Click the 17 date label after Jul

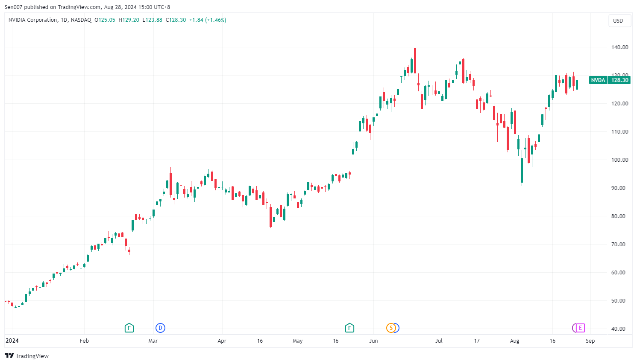tap(477, 341)
